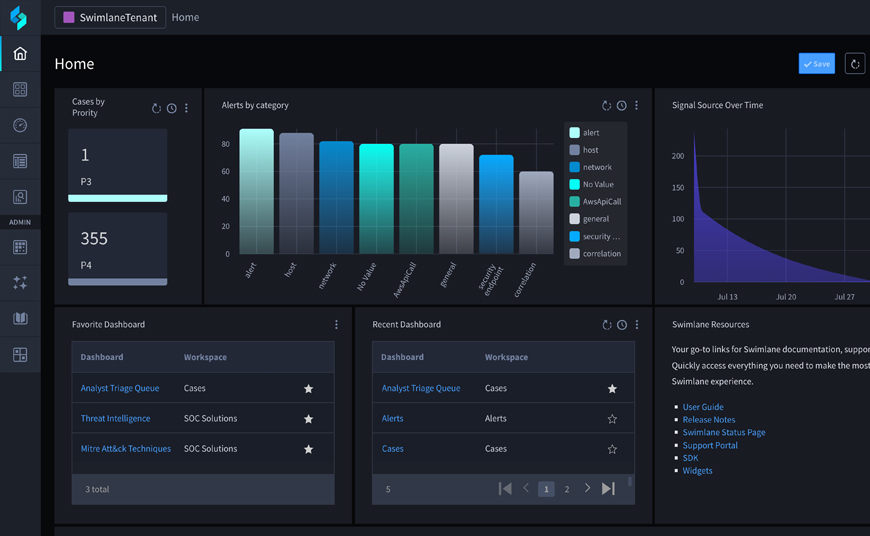Open the admin applications grid icon
Viewport: 870px width, 536px height.
click(x=20, y=247)
